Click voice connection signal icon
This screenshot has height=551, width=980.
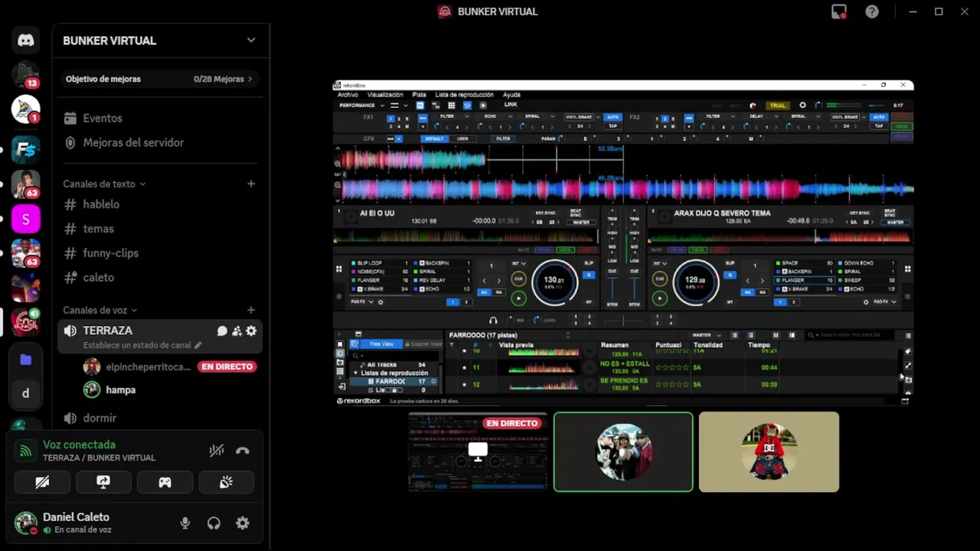pos(25,451)
